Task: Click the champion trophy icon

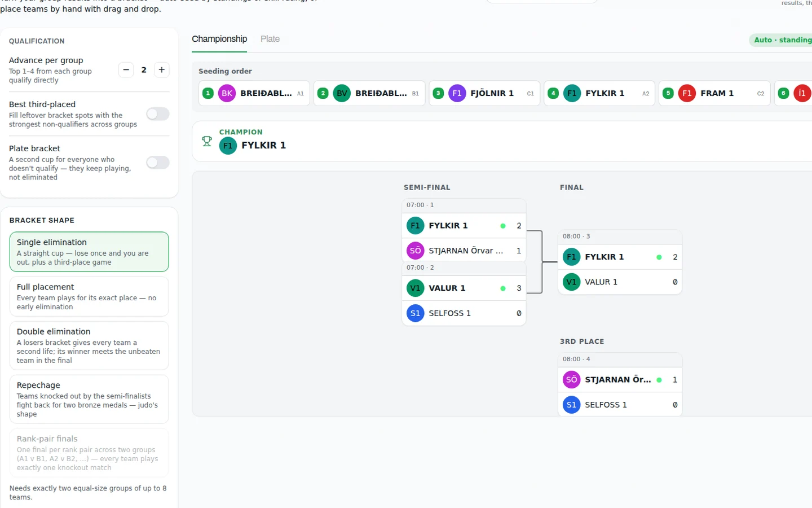Action: pos(207,141)
